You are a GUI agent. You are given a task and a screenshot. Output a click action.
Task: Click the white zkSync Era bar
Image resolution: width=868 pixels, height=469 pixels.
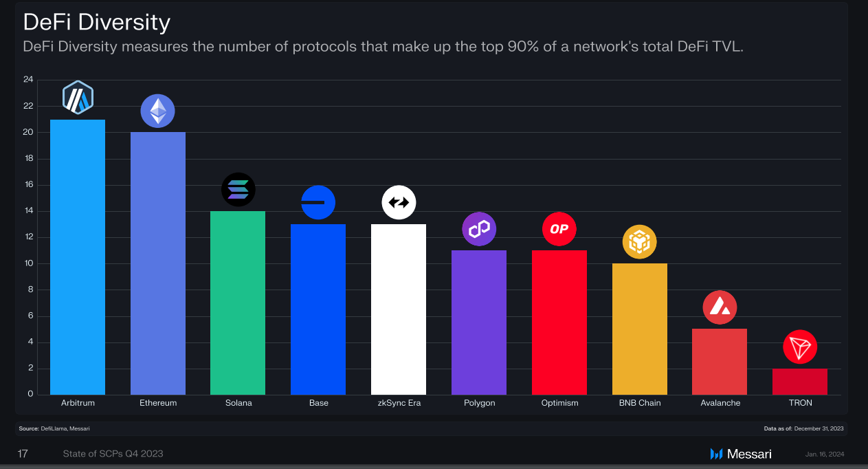399,309
